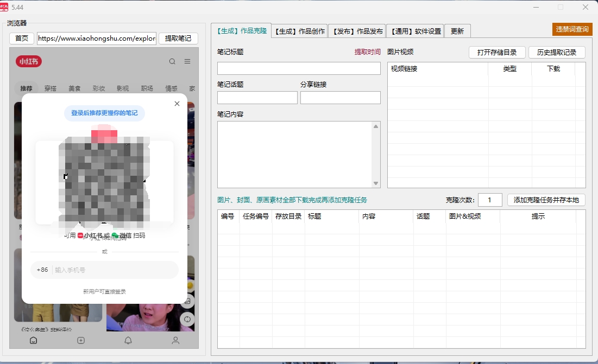Click the 图片&视频 column header
Screen dimensions: 598x364
click(x=473, y=216)
